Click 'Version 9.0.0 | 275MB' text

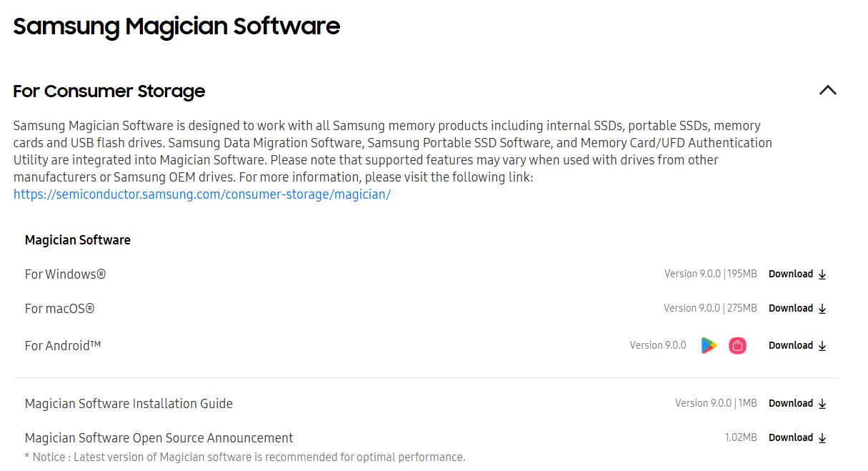click(710, 309)
